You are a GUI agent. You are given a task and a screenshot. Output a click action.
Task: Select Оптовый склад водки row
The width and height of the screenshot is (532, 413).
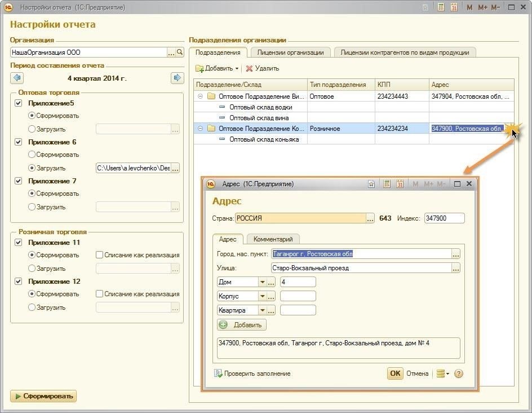[x=354, y=107]
